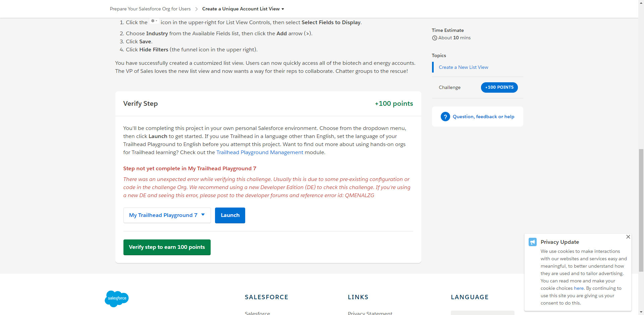Click the blue question mark help icon
The image size is (644, 315).
445,117
